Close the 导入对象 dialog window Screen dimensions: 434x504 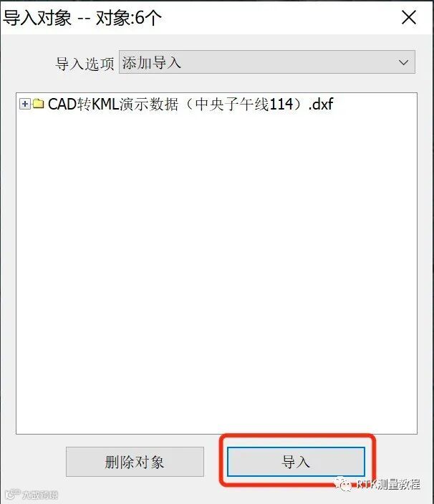point(409,17)
